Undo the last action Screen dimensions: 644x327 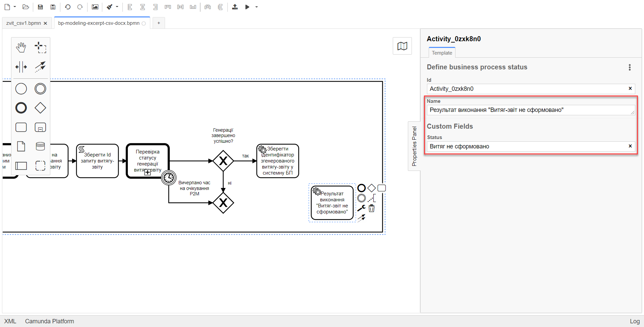tap(68, 7)
